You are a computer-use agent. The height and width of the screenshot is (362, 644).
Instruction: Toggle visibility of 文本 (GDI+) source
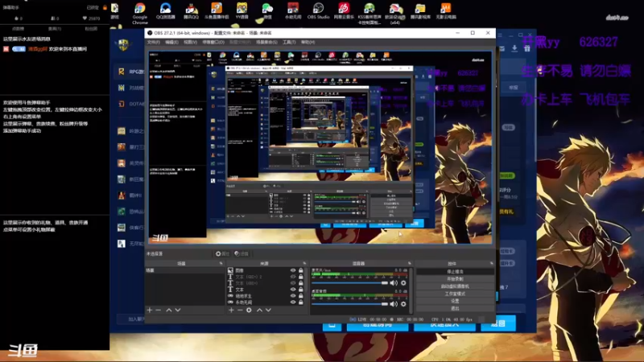pos(293,283)
